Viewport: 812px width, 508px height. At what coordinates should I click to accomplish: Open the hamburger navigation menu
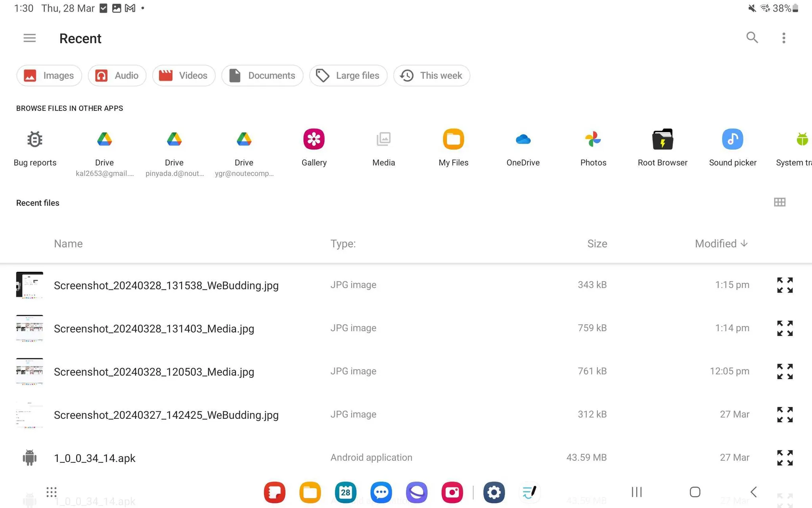click(x=29, y=38)
